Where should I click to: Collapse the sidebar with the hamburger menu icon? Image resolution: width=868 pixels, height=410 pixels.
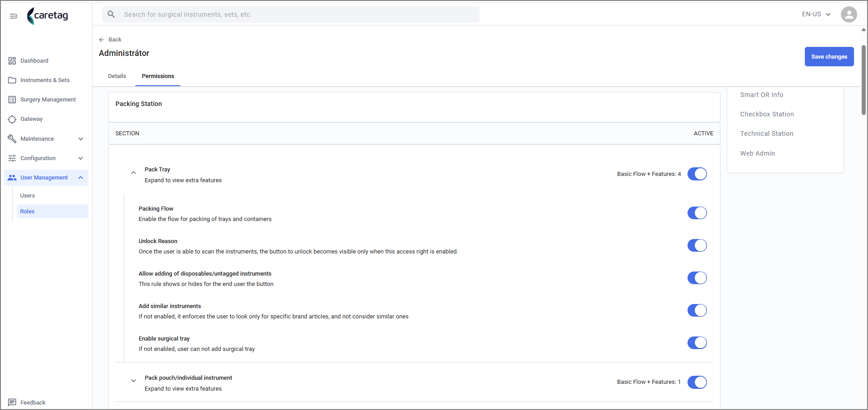point(14,16)
